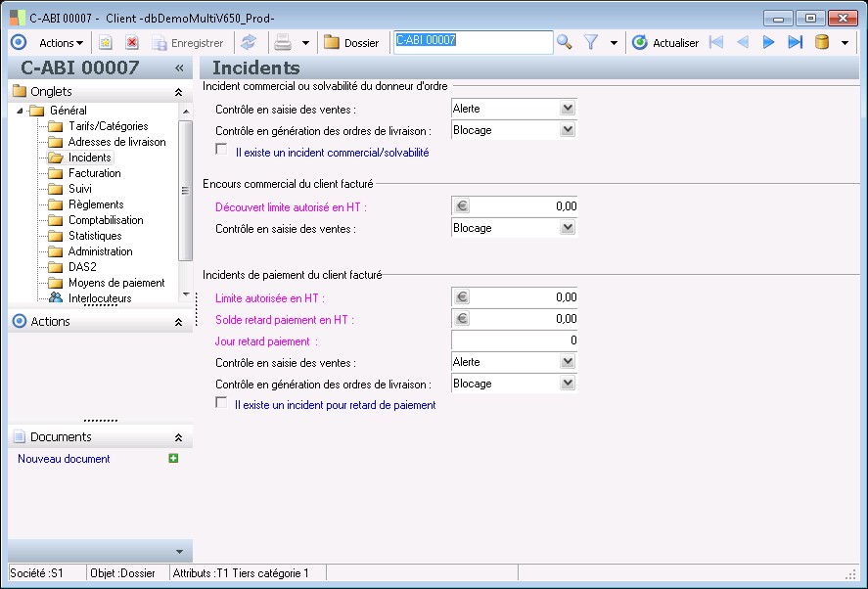Click the filter funnel icon
Screen dimensions: 868x589
[x=591, y=43]
